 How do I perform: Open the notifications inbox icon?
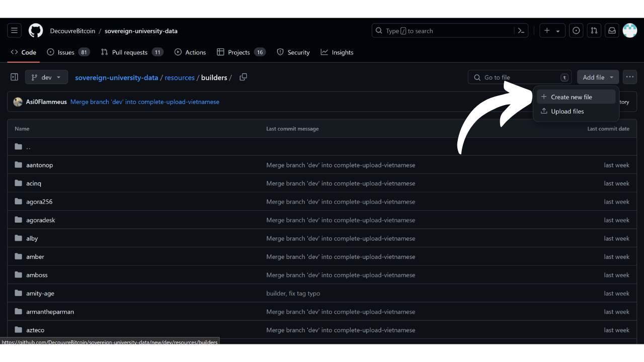coord(612,31)
